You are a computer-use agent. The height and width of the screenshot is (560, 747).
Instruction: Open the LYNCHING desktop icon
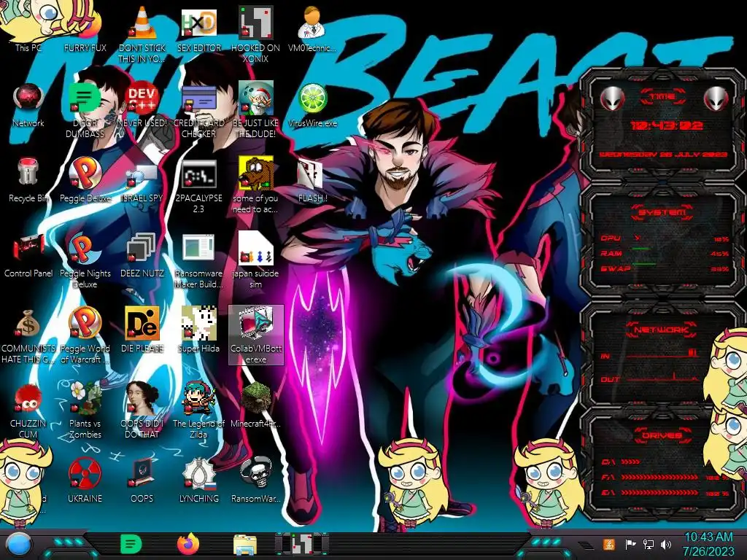[199, 481]
